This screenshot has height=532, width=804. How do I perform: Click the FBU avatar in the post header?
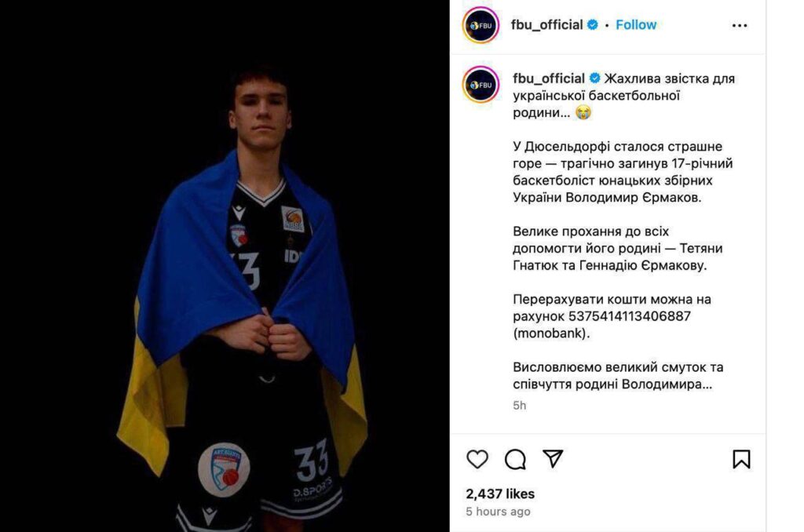coord(481,25)
